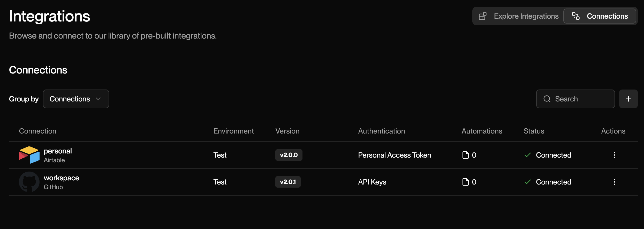Image resolution: width=644 pixels, height=229 pixels.
Task: Open the personal connection name link
Action: [58, 151]
